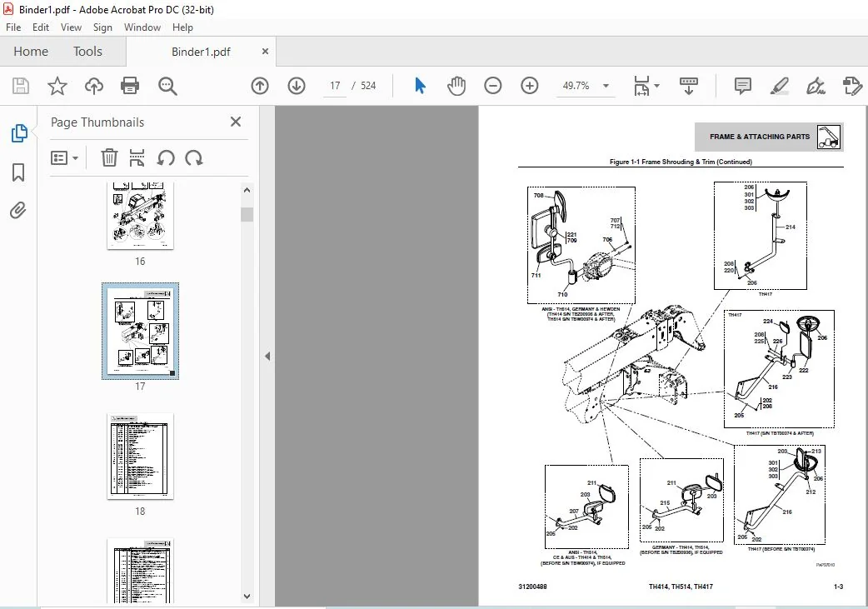
Task: Activate the Hand pan tool
Action: tap(456, 86)
